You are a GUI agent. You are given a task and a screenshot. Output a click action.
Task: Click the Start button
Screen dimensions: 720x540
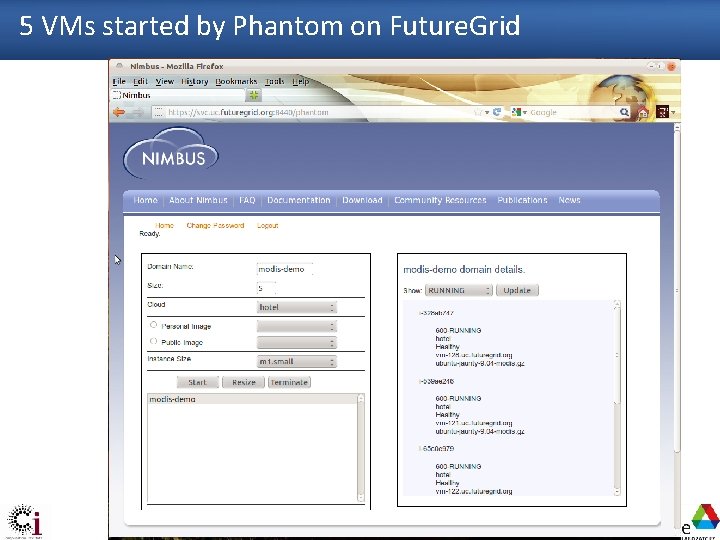(x=197, y=382)
